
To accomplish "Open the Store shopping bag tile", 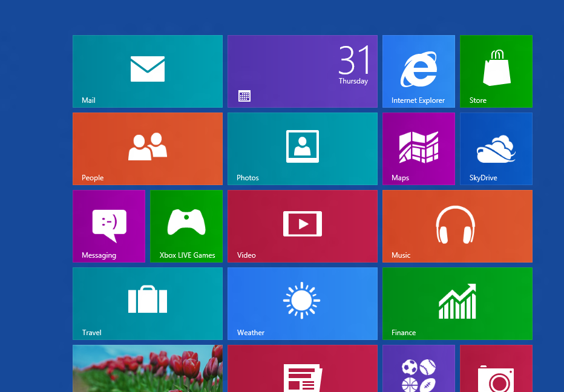I will tap(496, 71).
